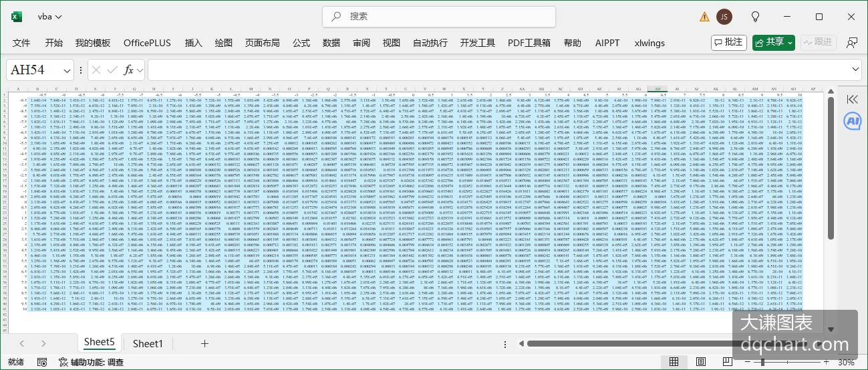Expand the formula bar with chevron
The height and width of the screenshot is (370, 868).
click(856, 70)
